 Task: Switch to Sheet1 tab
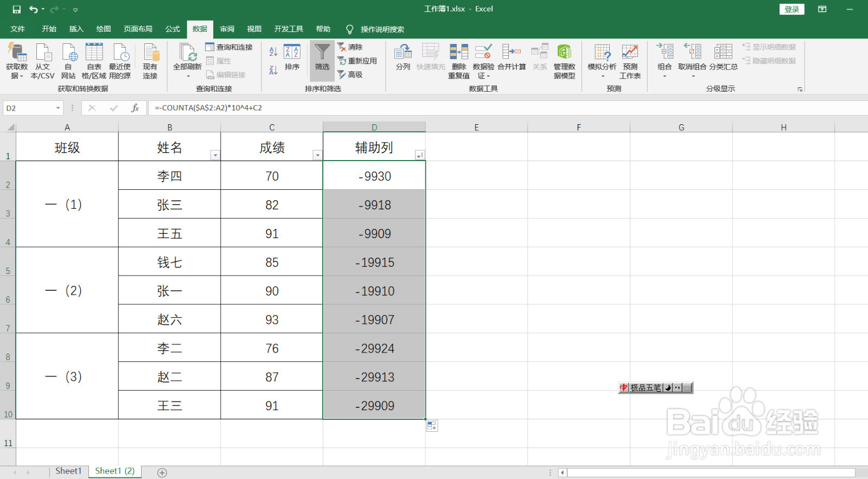point(68,471)
